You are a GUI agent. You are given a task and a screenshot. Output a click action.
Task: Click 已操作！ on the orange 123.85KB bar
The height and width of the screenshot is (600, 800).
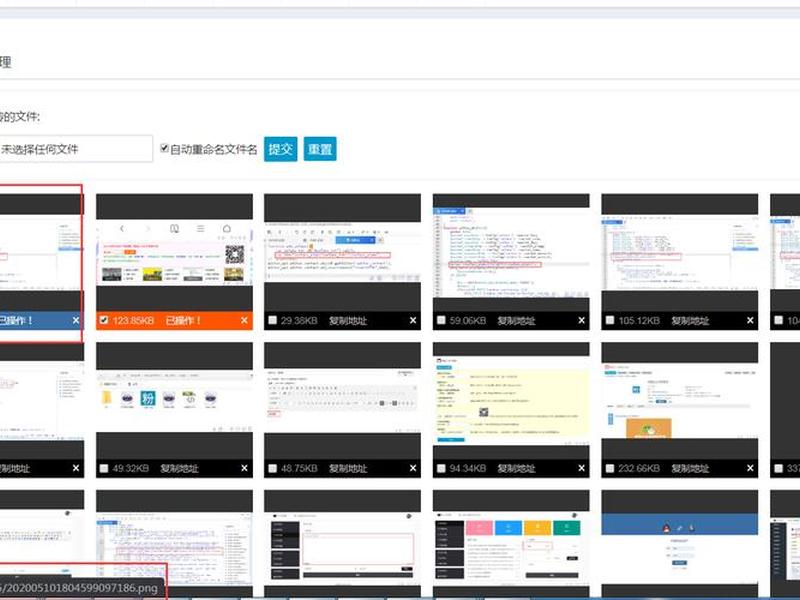click(x=183, y=321)
